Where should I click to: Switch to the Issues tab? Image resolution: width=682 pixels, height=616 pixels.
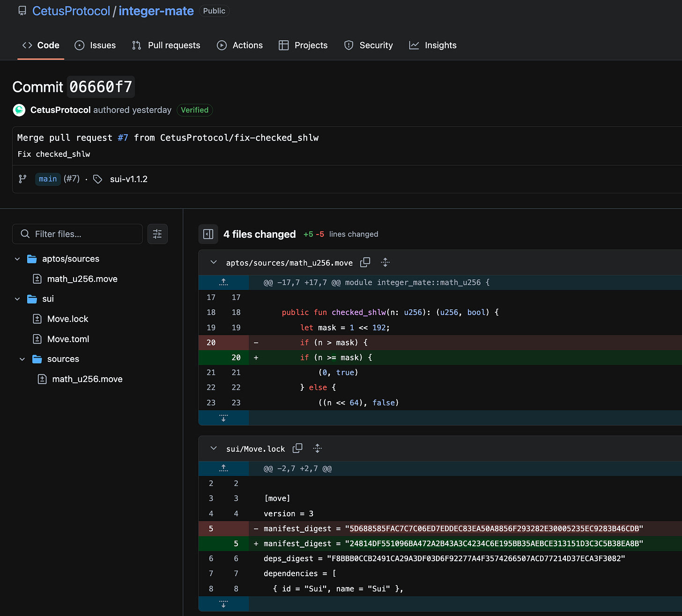pos(95,45)
